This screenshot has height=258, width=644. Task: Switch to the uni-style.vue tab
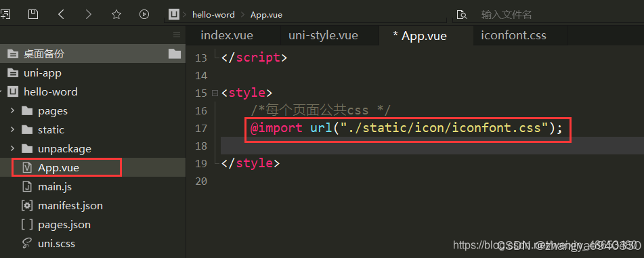tap(323, 35)
